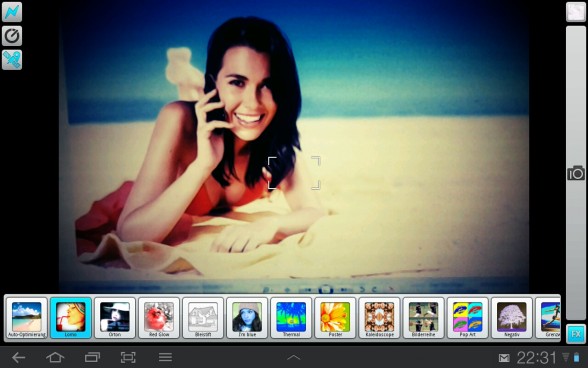Image resolution: width=588 pixels, height=368 pixels.
Task: Select the Thermal effect
Action: click(x=291, y=318)
